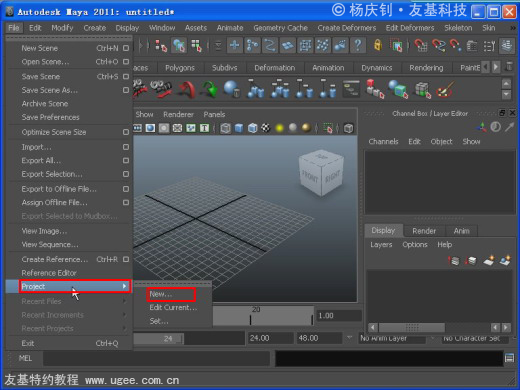This screenshot has height=390, width=520.
Task: Click the Snap to grids magnet icon
Action: pyautogui.click(x=421, y=45)
